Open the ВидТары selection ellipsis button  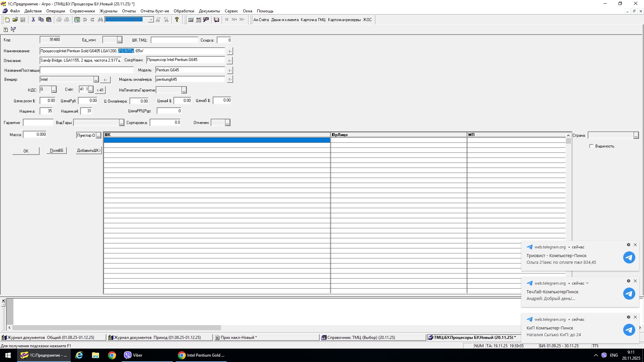pyautogui.click(x=121, y=123)
